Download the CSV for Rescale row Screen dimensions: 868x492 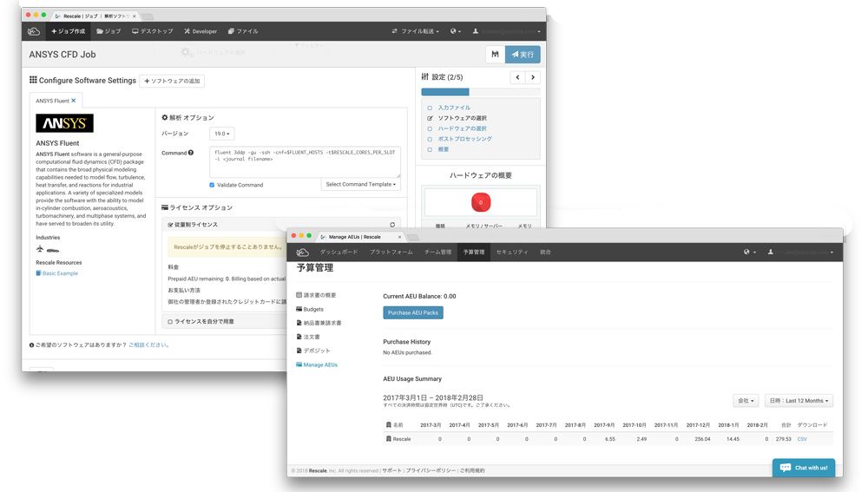(x=802, y=439)
